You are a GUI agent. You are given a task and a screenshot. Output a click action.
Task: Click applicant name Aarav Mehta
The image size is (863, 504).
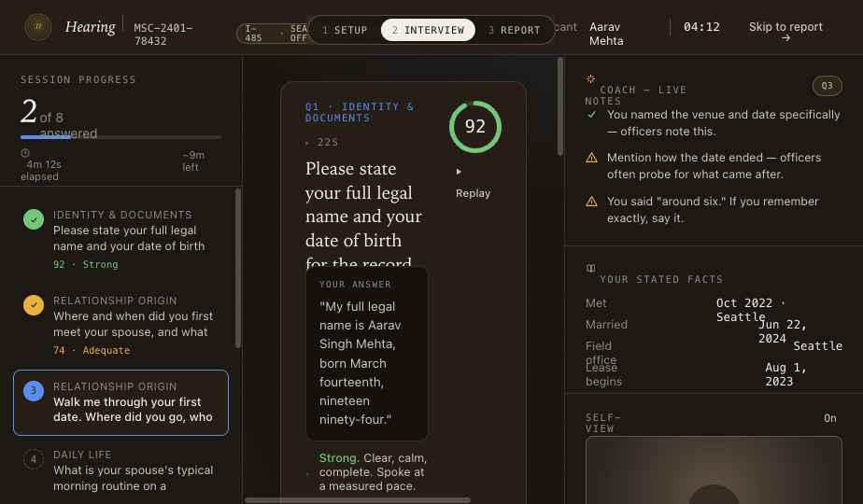(x=606, y=34)
